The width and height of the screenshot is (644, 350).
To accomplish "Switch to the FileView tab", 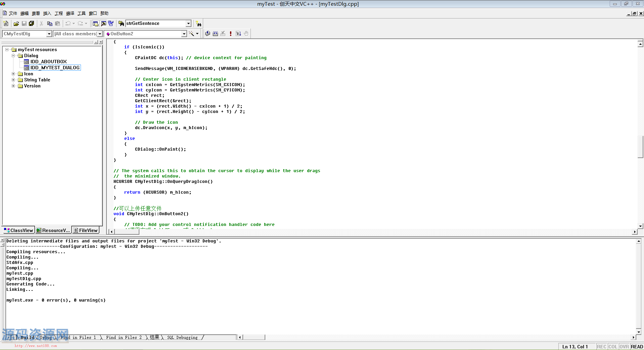I will [x=86, y=230].
